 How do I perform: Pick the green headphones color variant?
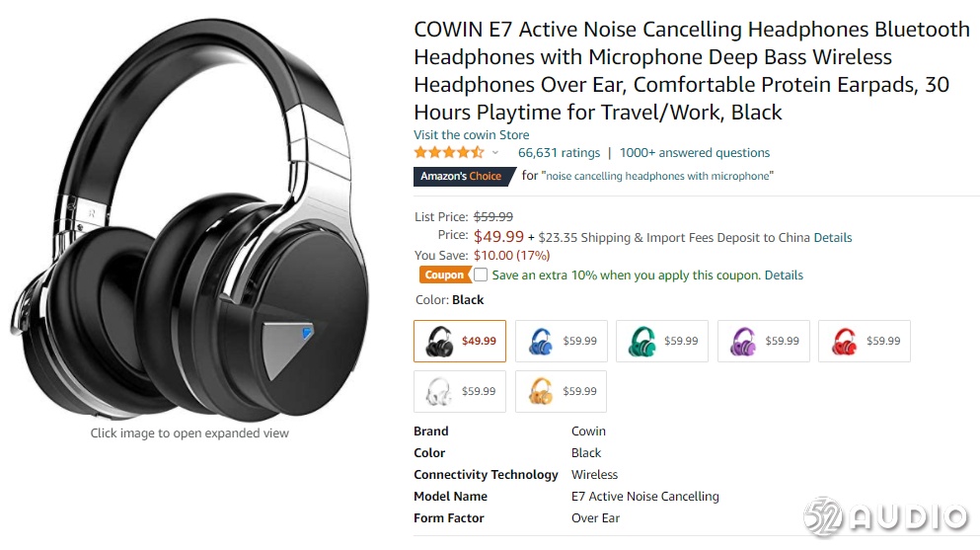[661, 342]
